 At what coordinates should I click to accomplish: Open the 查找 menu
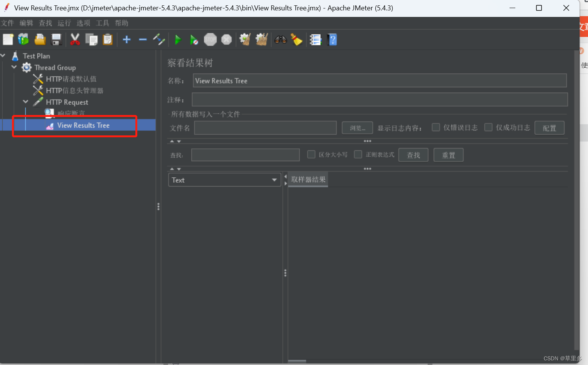pos(45,23)
